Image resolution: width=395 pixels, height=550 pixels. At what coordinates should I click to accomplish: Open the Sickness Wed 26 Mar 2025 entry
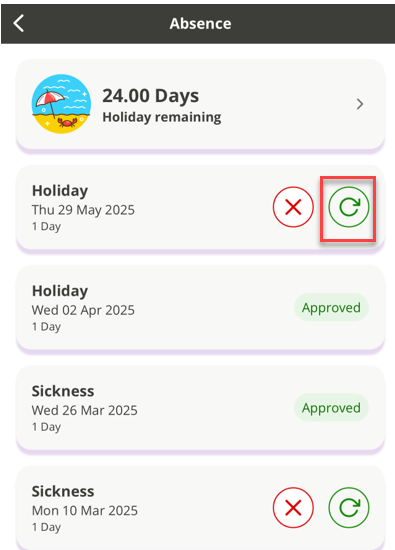tap(200, 408)
